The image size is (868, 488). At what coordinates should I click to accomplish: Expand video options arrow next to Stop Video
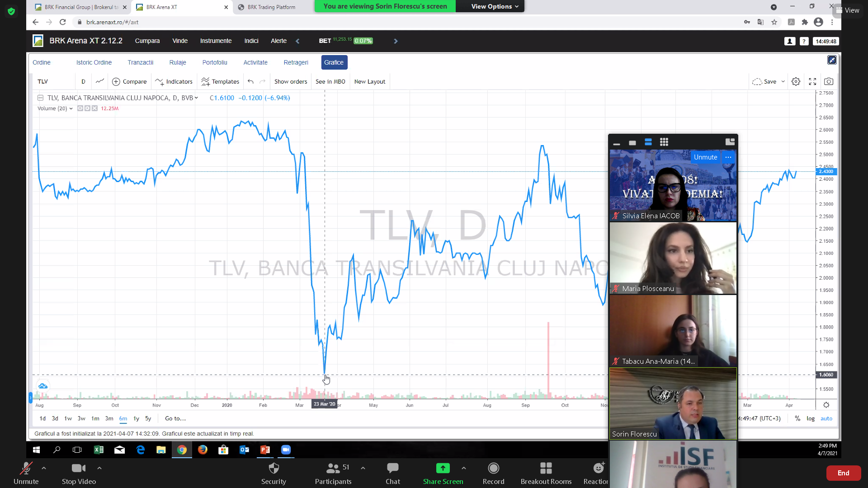(99, 468)
